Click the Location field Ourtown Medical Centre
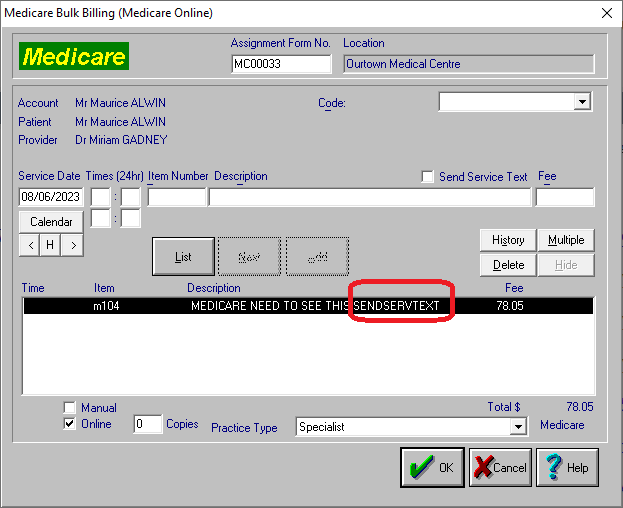Image resolution: width=623 pixels, height=508 pixels. pos(469,64)
